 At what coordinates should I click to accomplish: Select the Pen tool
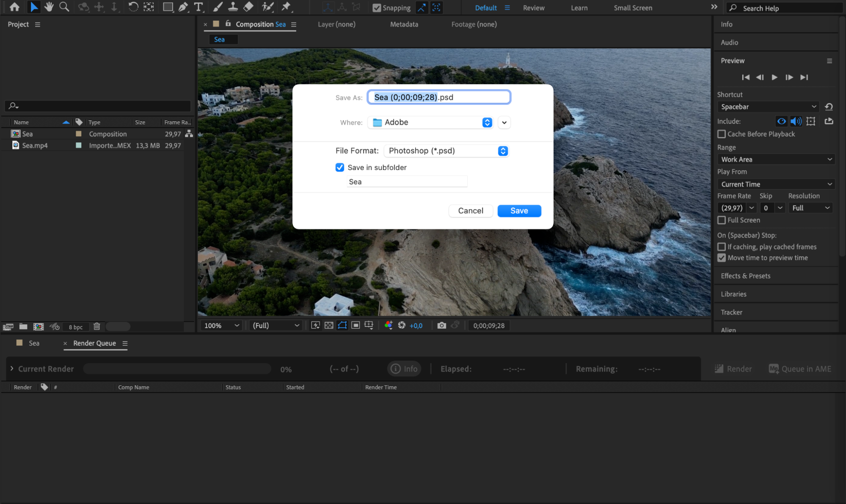click(x=183, y=7)
